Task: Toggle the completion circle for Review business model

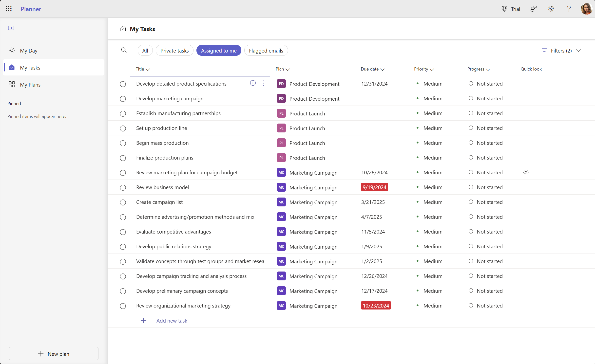Action: point(122,187)
